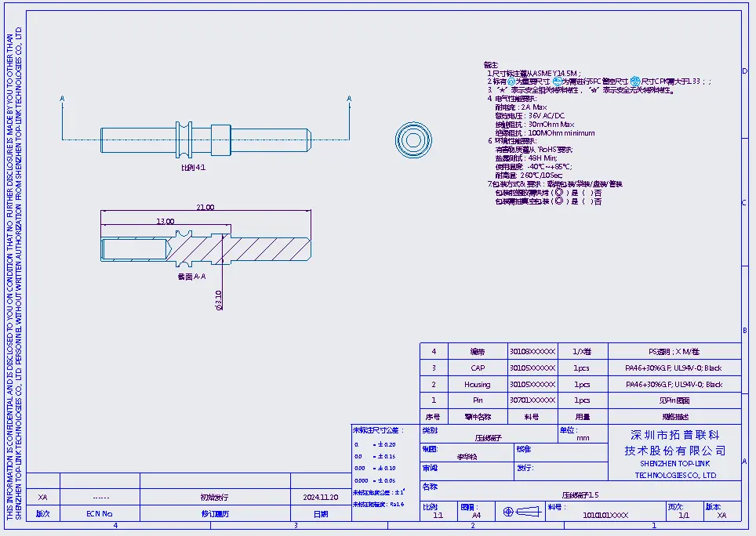
Task: Click the 100MOhm minimum insulation resistance note
Action: 545,133
